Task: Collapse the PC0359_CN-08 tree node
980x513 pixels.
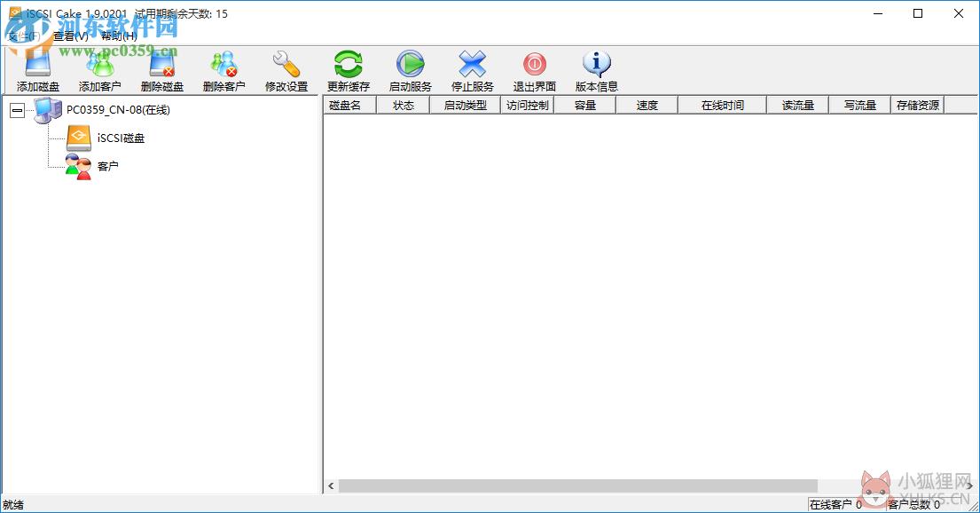Action: point(18,111)
